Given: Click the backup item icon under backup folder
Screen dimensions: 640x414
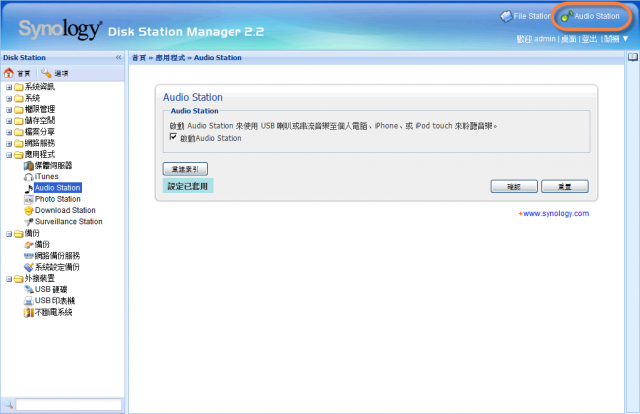Looking at the screenshot, I should click(x=29, y=245).
